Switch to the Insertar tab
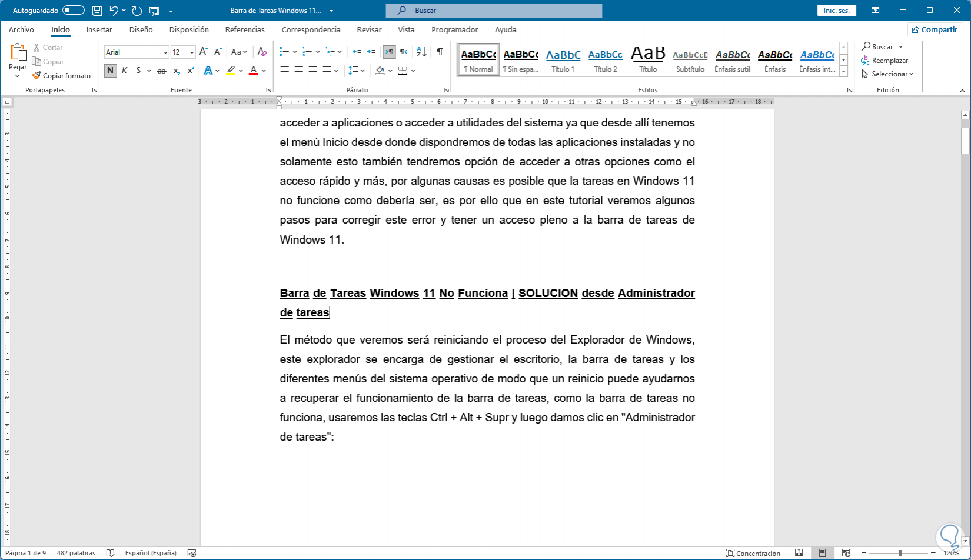The image size is (971, 560). coord(99,30)
